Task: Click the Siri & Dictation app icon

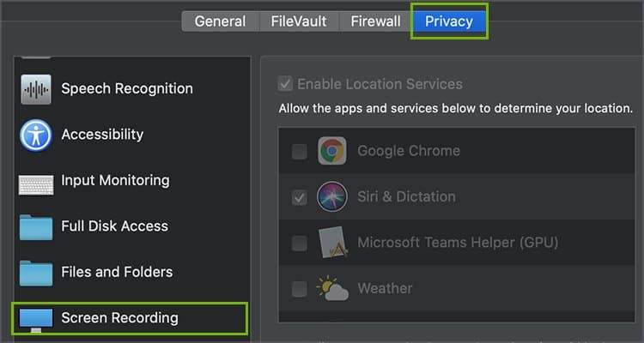Action: [x=331, y=196]
